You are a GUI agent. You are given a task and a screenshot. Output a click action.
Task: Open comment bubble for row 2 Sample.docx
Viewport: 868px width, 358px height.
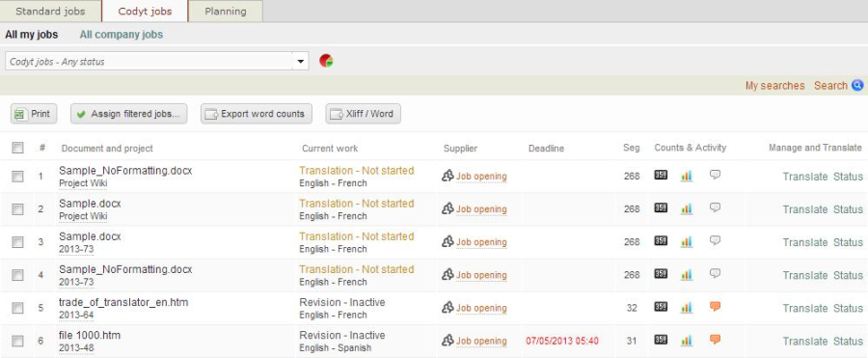coord(716,207)
